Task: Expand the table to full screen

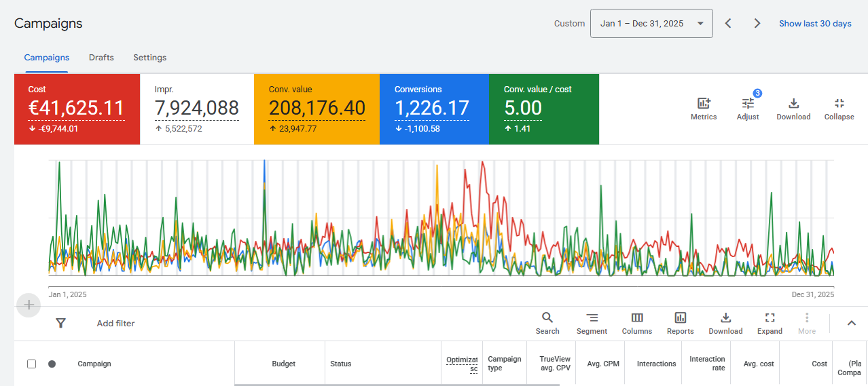Action: (x=770, y=324)
